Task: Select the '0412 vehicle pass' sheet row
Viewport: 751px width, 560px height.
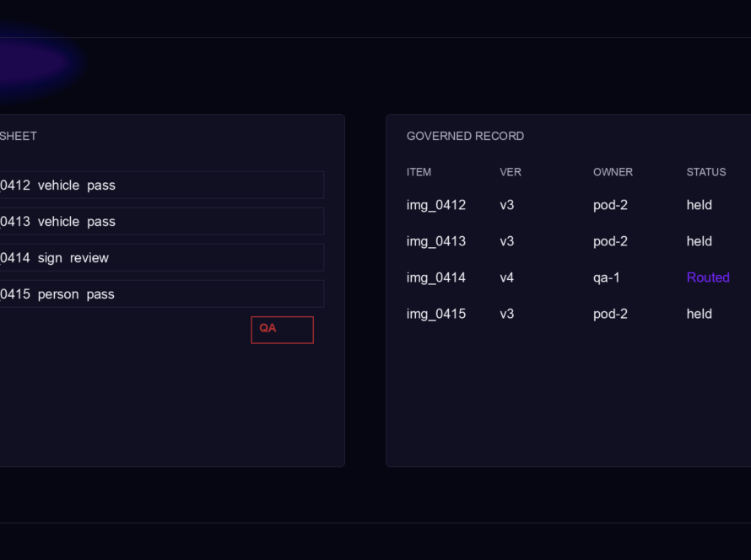Action: click(162, 185)
